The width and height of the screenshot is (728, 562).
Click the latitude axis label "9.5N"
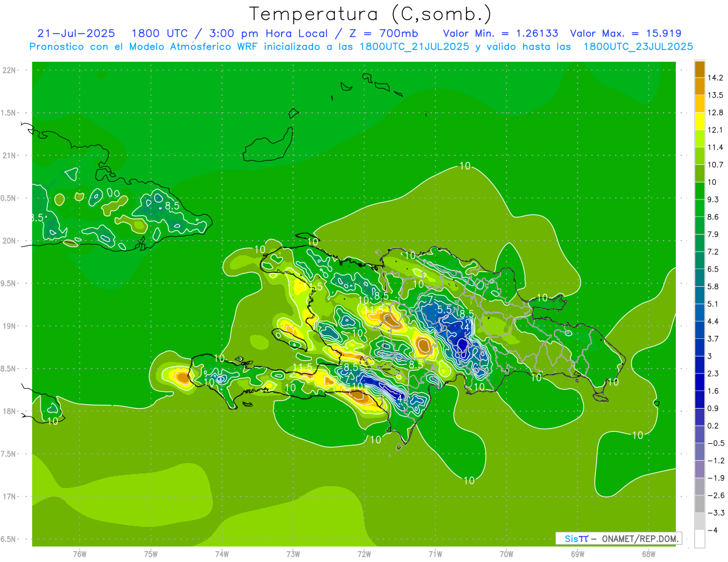click(x=9, y=283)
